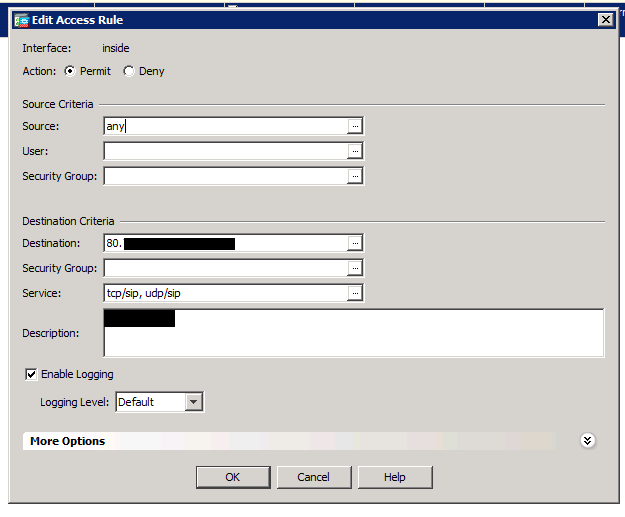
Task: Open browse for destination Security Group
Action: pos(354,268)
